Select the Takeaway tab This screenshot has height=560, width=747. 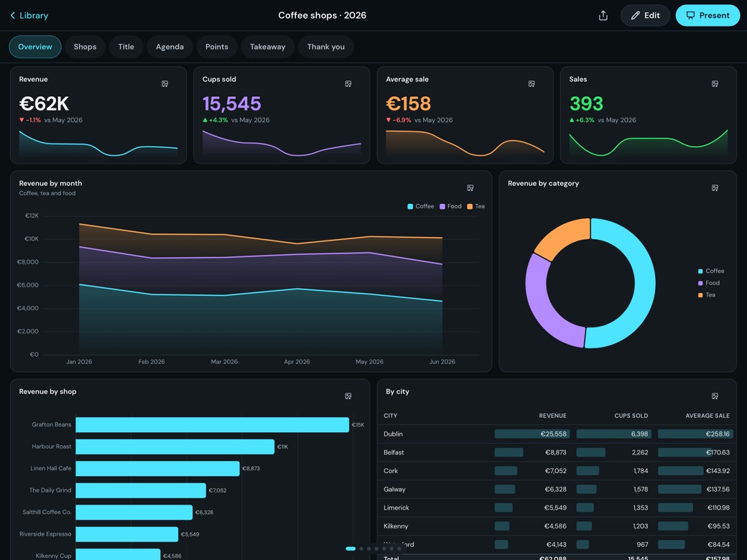coord(268,47)
